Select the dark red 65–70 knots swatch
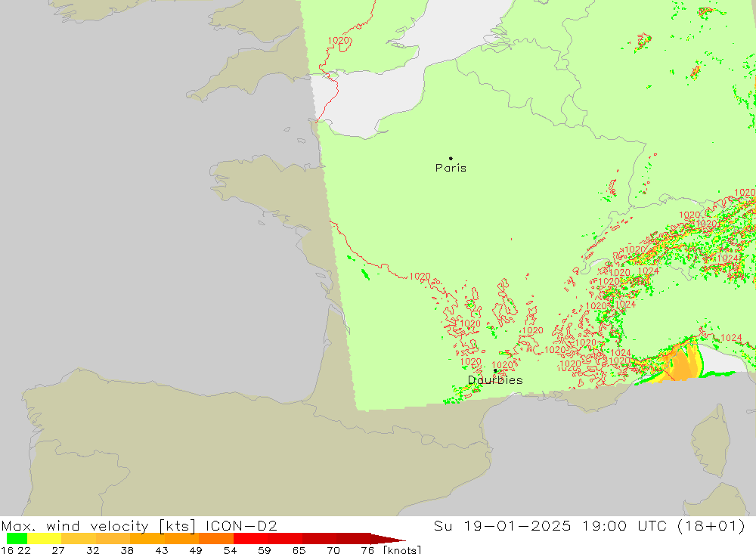Image resolution: width=756 pixels, height=554 pixels. pyautogui.click(x=319, y=539)
